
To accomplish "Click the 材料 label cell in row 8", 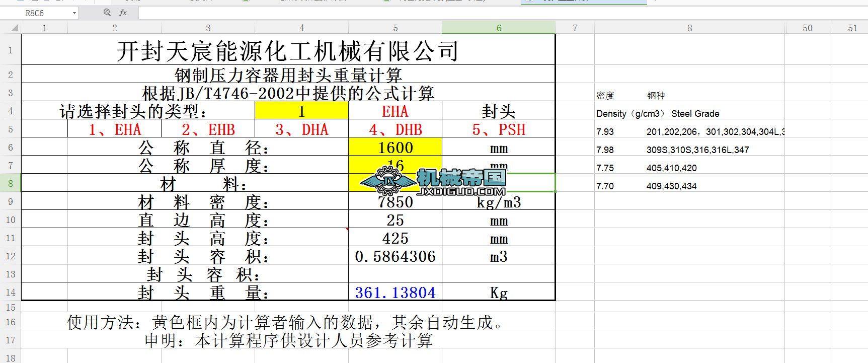I will point(208,183).
